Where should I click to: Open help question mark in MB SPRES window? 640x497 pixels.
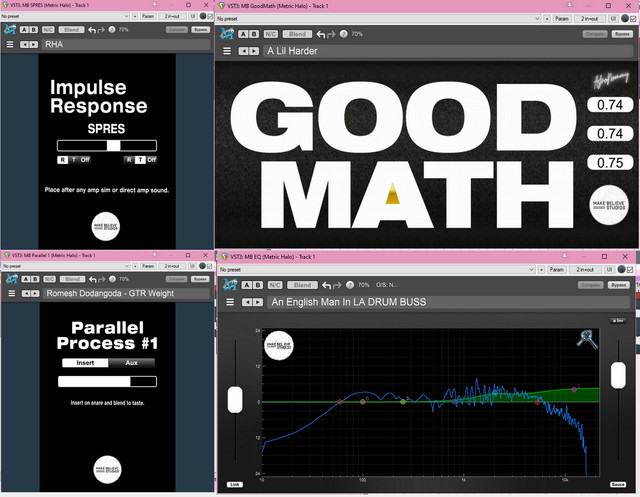(112, 30)
